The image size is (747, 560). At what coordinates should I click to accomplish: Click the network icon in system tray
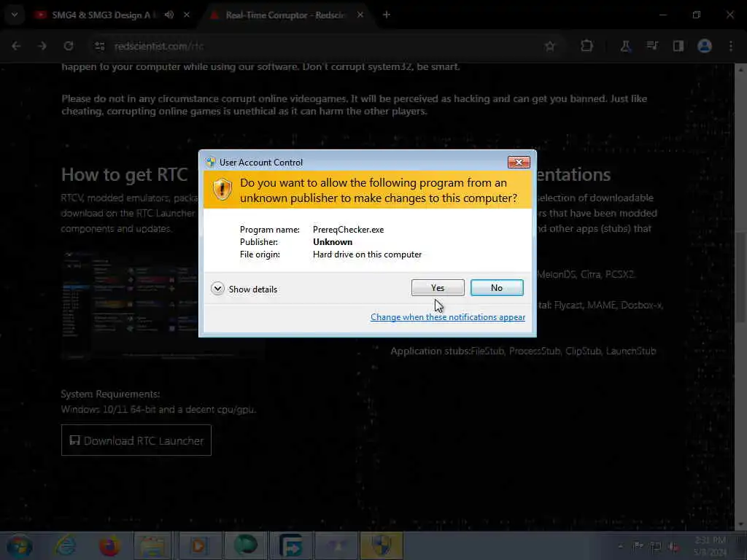tap(656, 546)
